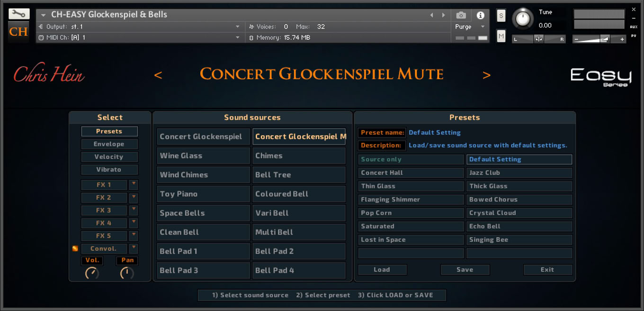Select the Presets page

pyautogui.click(x=109, y=131)
